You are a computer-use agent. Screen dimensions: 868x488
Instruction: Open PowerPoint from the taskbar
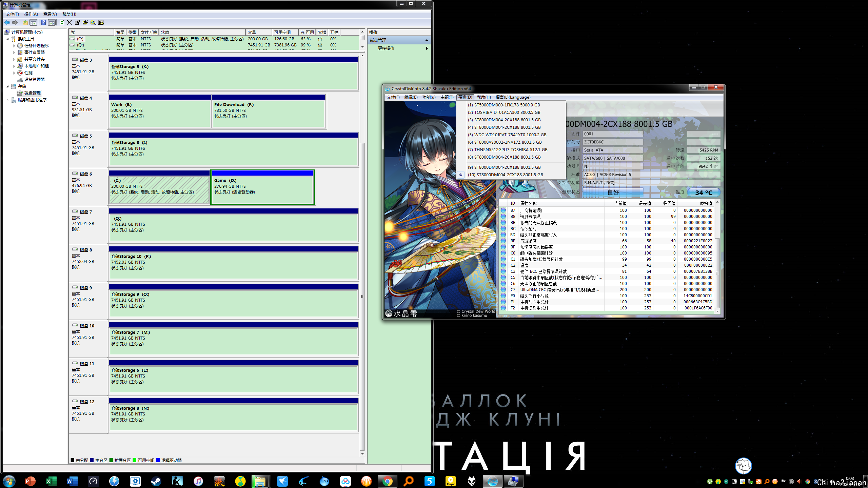click(x=30, y=481)
